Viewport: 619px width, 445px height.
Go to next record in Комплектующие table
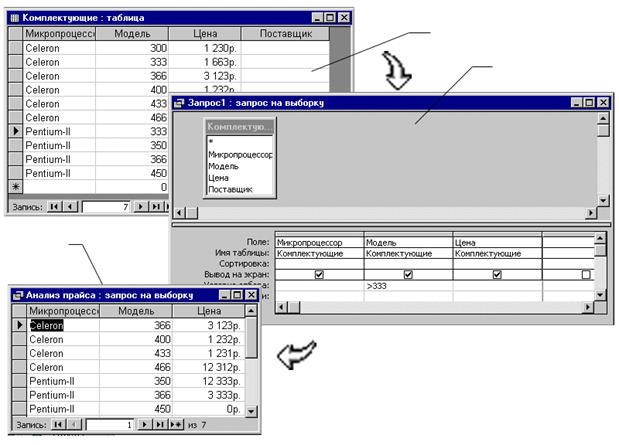141,206
